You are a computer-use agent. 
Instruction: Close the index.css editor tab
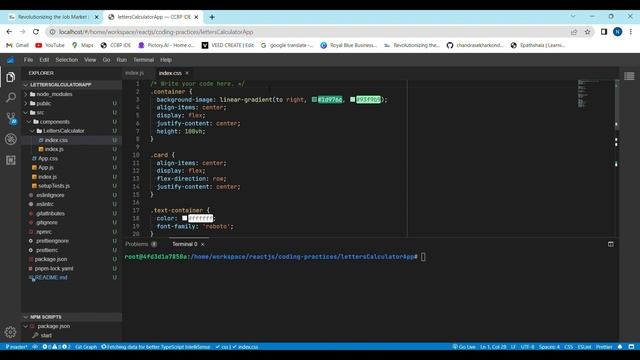187,73
